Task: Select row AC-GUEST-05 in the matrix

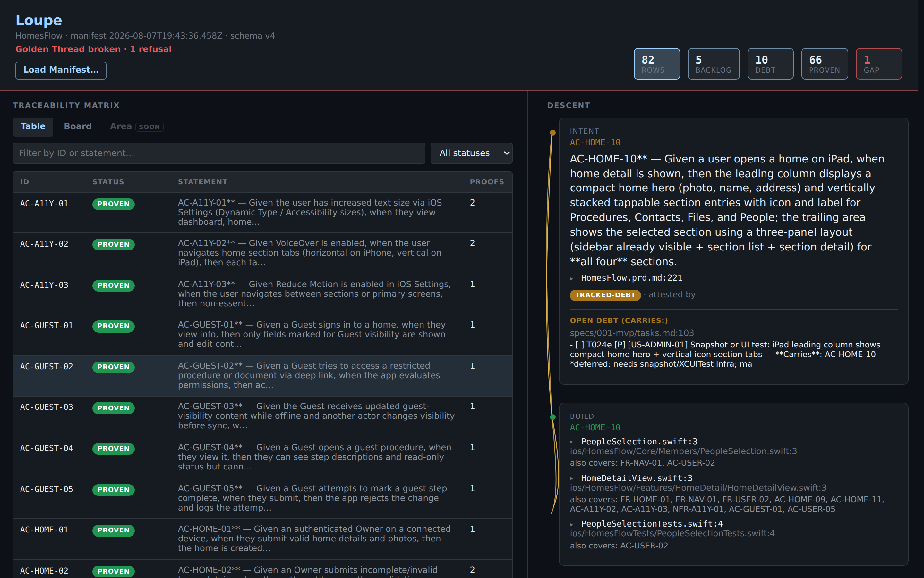Action: (x=263, y=498)
